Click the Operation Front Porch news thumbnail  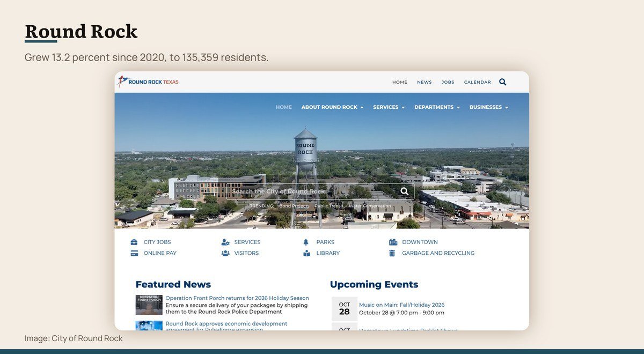click(x=149, y=305)
